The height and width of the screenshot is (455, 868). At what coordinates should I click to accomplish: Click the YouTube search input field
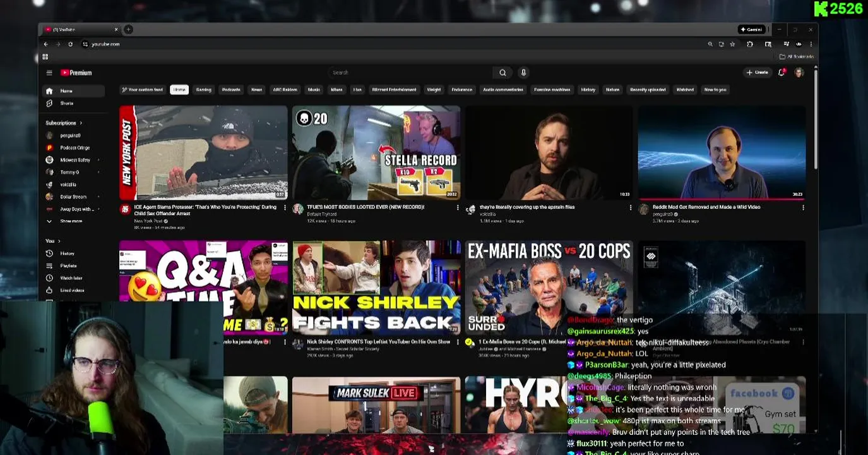point(410,73)
